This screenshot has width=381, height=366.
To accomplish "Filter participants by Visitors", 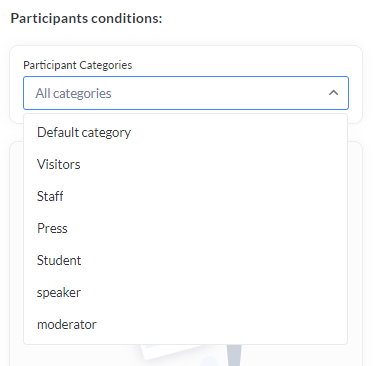I will pyautogui.click(x=185, y=164).
